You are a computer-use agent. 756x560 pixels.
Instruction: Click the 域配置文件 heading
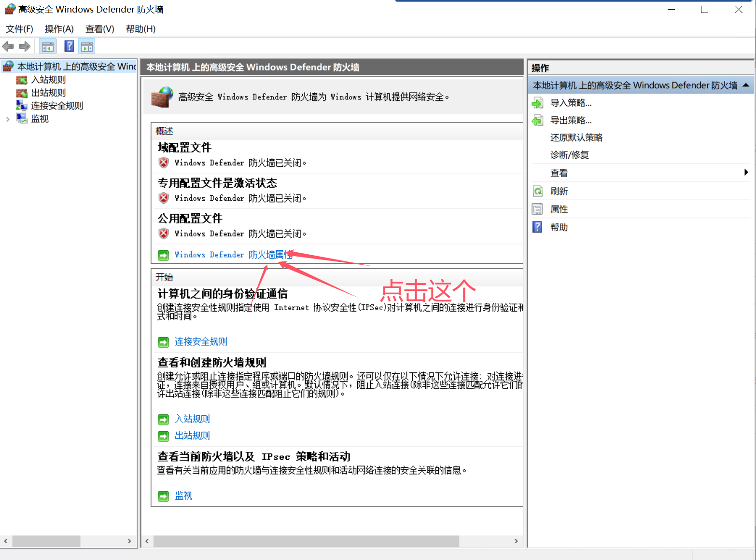coord(184,148)
